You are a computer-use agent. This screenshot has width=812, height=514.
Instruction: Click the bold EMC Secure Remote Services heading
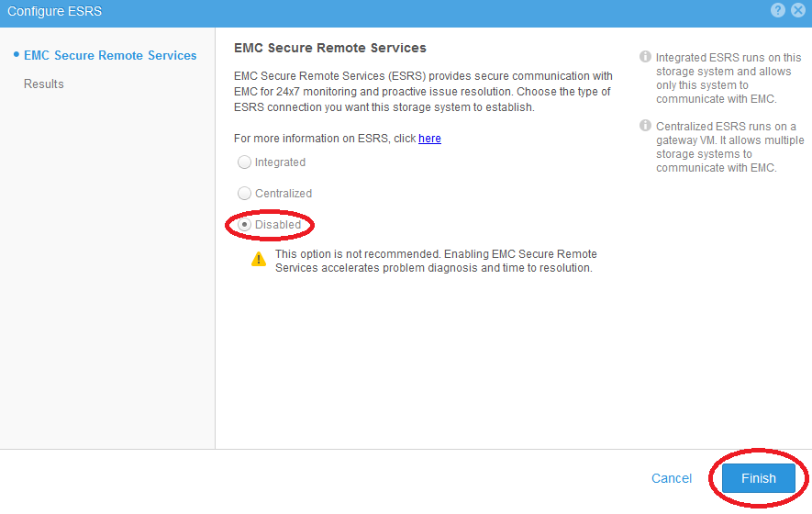click(x=330, y=48)
